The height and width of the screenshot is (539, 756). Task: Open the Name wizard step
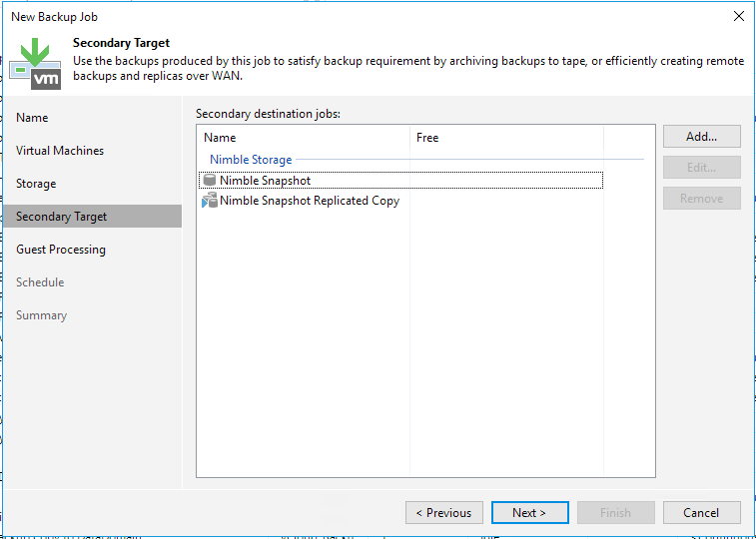(32, 118)
